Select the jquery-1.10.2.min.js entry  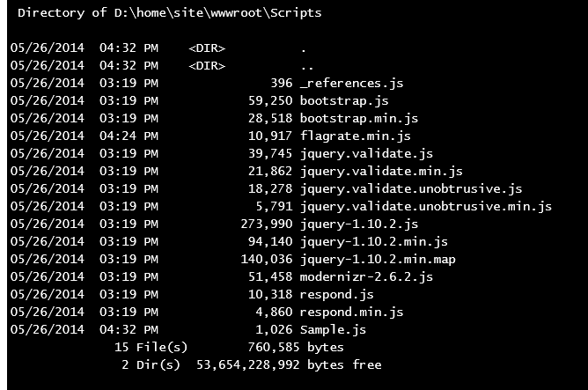tap(374, 241)
